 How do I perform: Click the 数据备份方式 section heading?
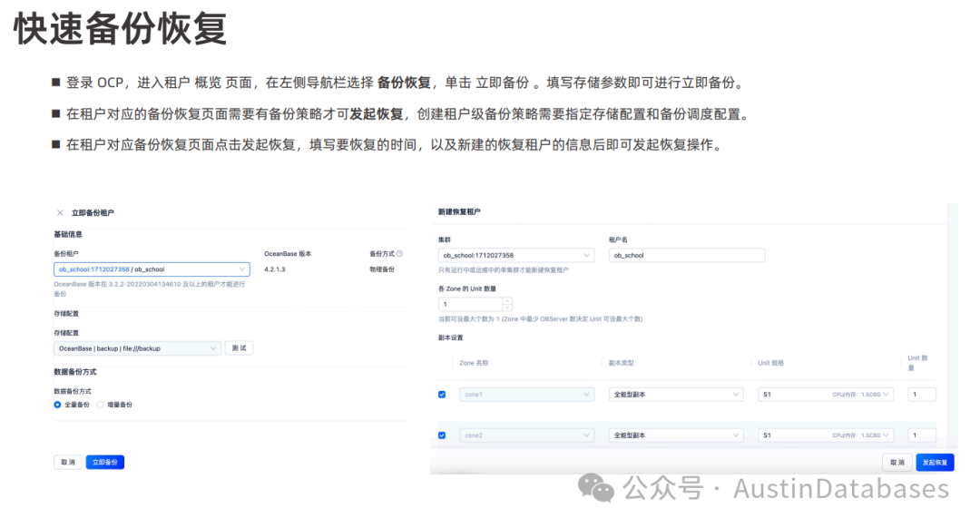[75, 372]
